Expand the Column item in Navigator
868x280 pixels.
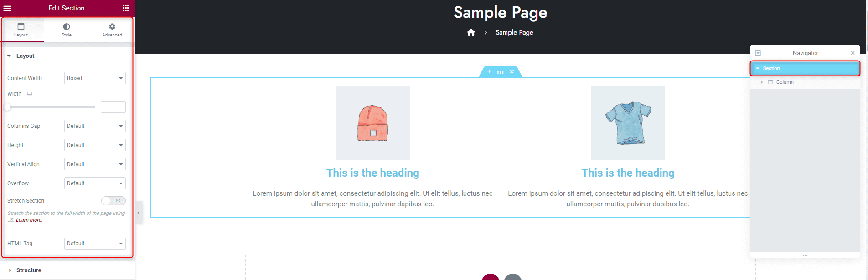(761, 82)
